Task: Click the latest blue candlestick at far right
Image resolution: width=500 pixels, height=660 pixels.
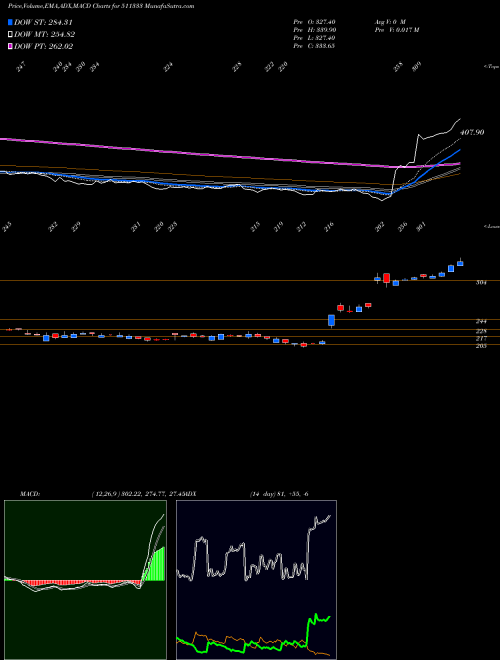Action: pos(460,263)
